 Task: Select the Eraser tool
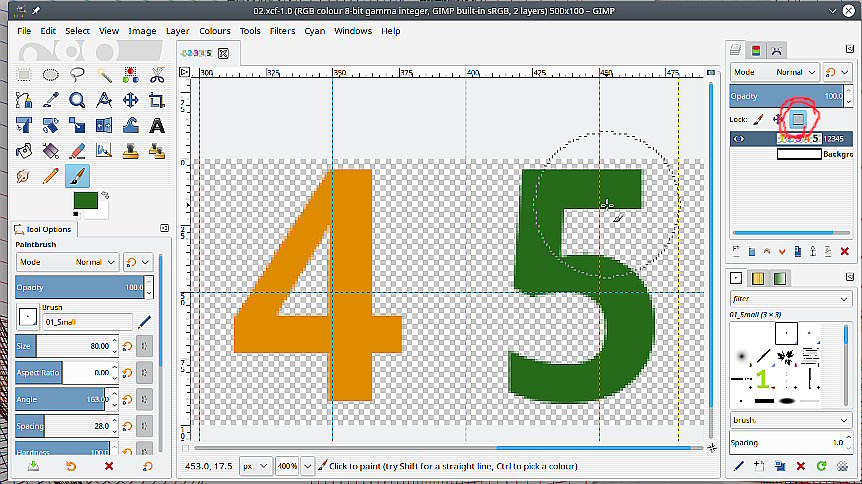(77, 151)
